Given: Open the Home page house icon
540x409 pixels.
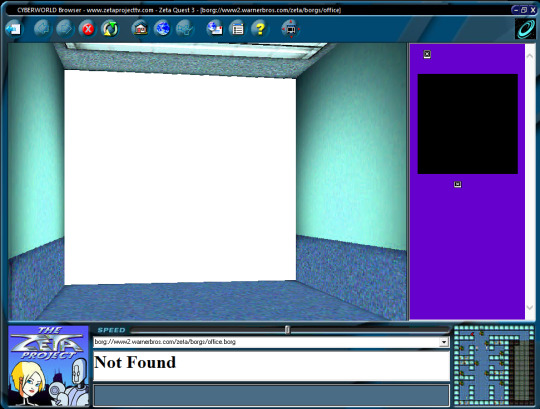Looking at the screenshot, I should [x=140, y=29].
